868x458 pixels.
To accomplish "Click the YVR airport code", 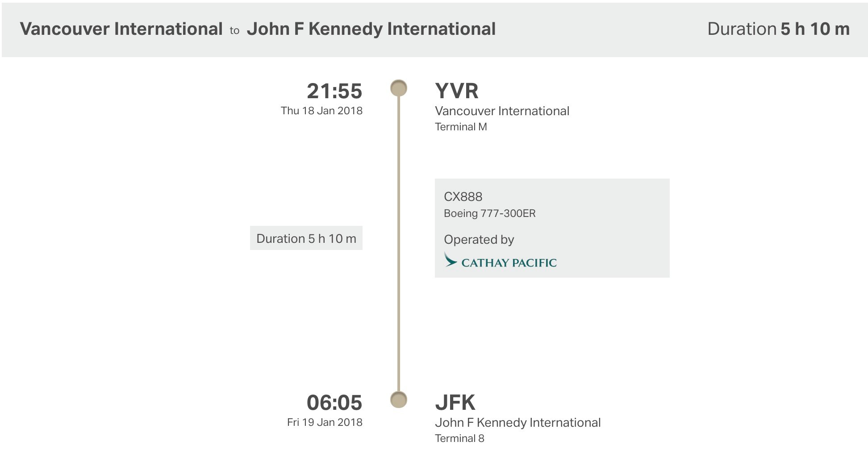I will coord(457,91).
